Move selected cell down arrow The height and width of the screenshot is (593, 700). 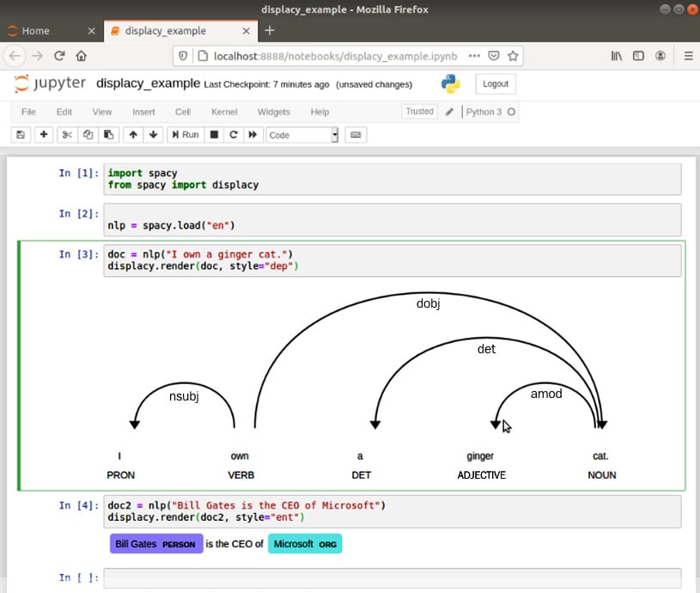tap(153, 135)
